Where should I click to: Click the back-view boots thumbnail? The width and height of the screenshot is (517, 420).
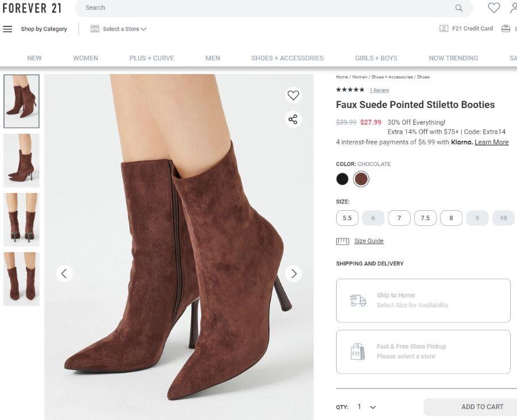[21, 219]
